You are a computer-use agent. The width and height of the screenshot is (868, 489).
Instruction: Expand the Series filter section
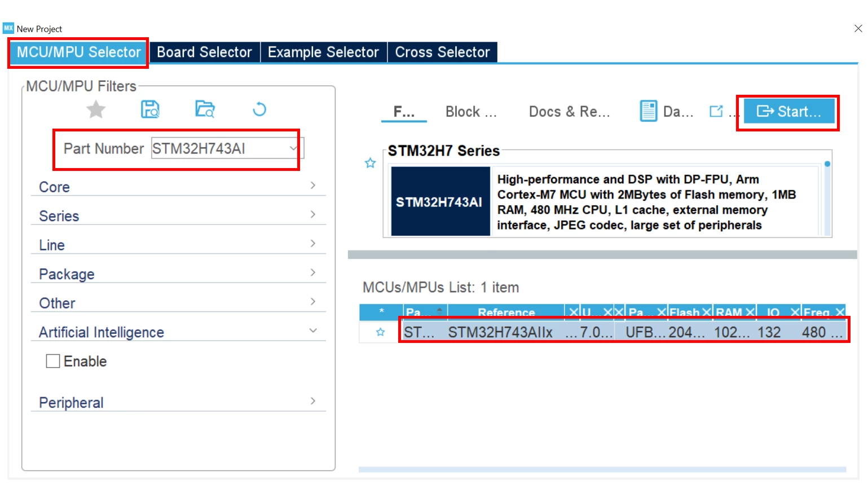coord(178,215)
